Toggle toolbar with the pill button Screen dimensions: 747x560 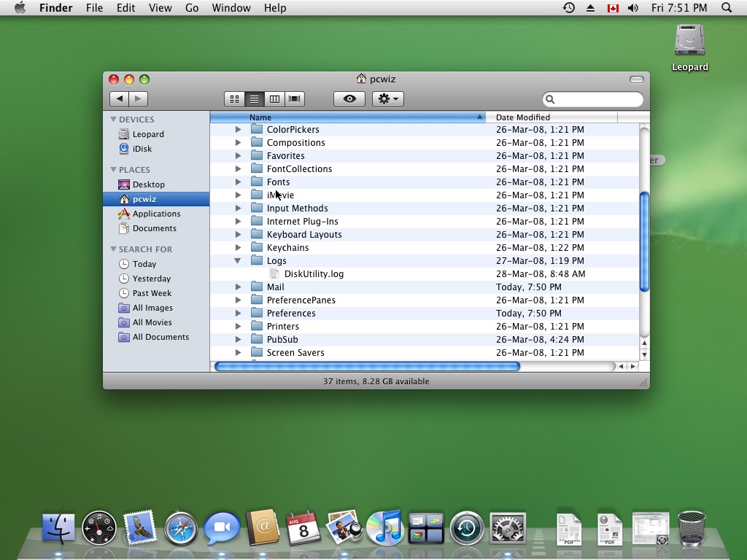click(x=636, y=79)
